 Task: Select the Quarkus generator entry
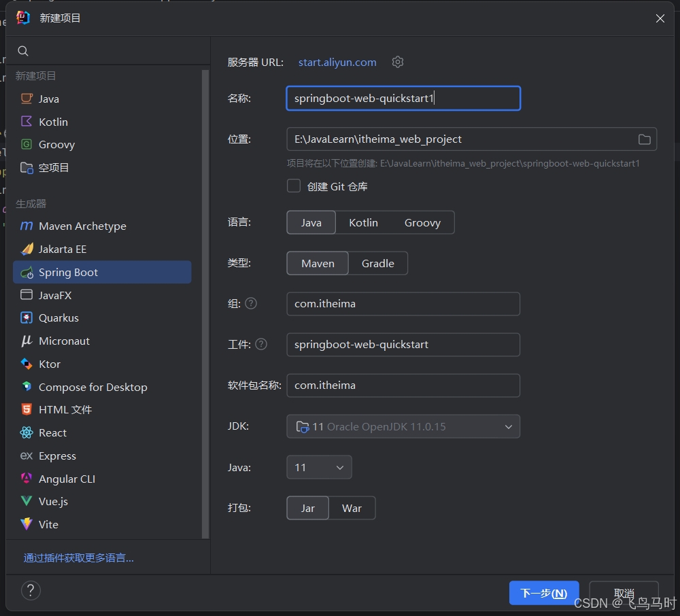pos(103,318)
